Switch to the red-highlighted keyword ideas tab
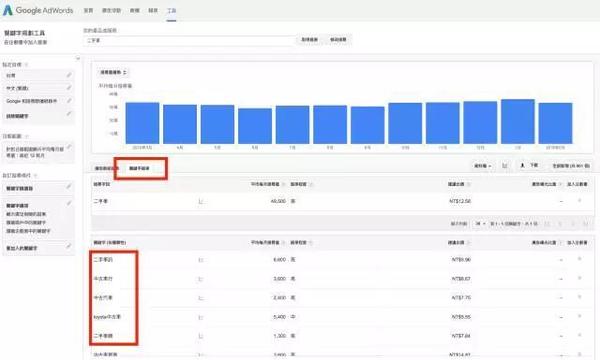Image resolution: width=600 pixels, height=360 pixels. coord(139,168)
